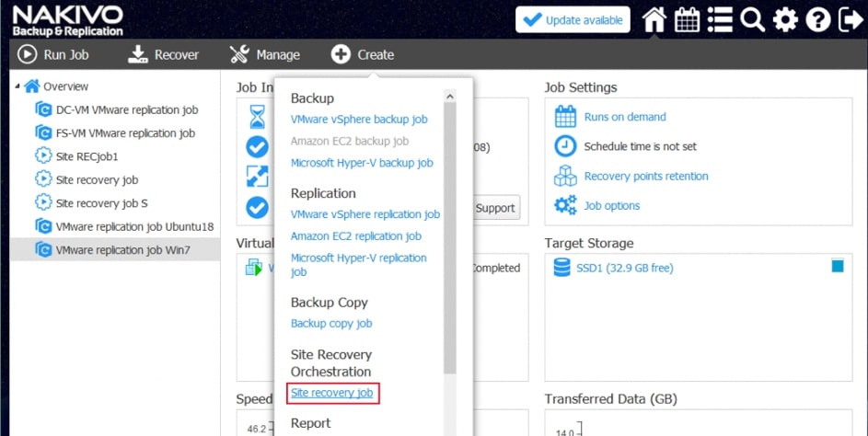
Task: Open the Manage menu
Action: (265, 55)
